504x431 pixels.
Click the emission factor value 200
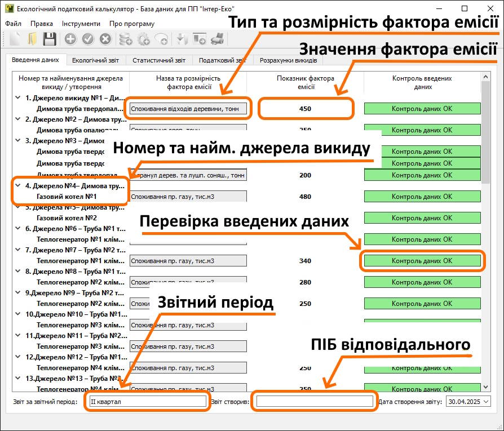click(305, 175)
